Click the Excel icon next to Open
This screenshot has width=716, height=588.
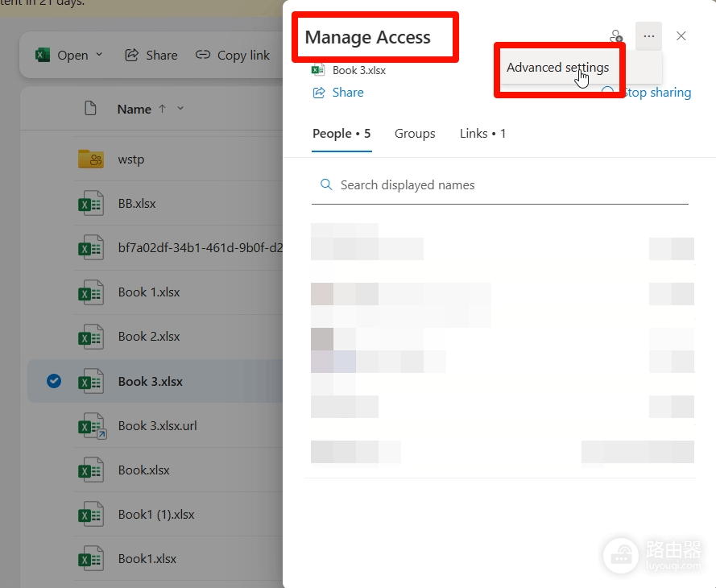pos(43,56)
